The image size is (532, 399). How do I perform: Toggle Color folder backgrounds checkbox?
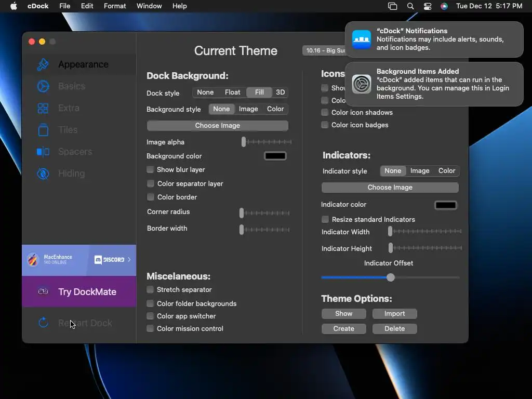tap(150, 303)
